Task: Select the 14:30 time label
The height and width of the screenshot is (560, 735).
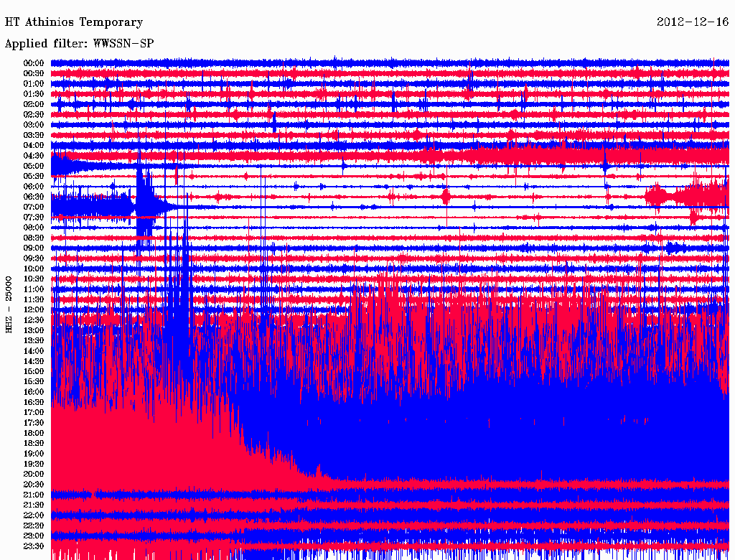Action: click(x=34, y=360)
